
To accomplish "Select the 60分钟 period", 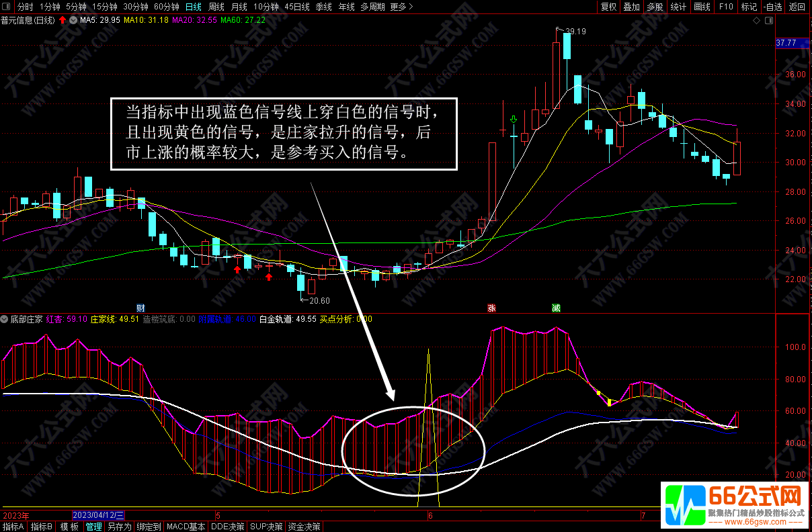I will tap(166, 7).
